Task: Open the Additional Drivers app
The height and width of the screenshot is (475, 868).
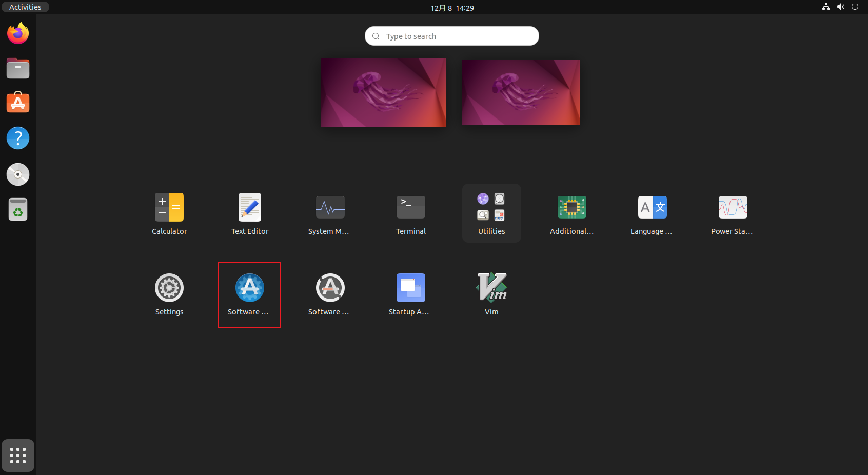Action: pyautogui.click(x=572, y=213)
